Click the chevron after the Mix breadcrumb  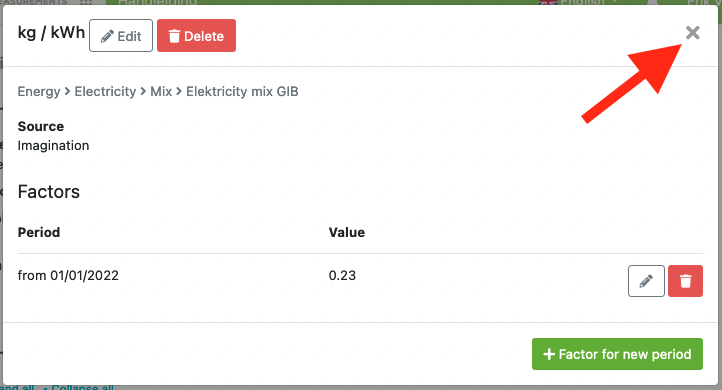coord(179,92)
